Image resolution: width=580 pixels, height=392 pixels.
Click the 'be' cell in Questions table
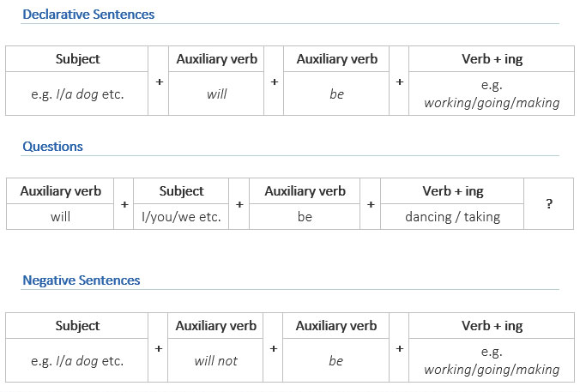pos(305,217)
